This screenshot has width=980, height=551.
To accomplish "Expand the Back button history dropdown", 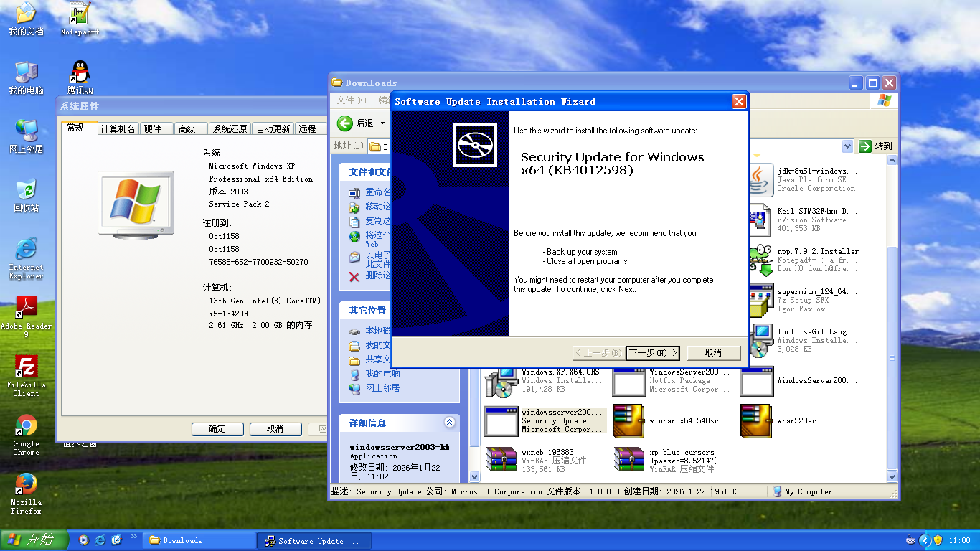I will click(x=382, y=123).
